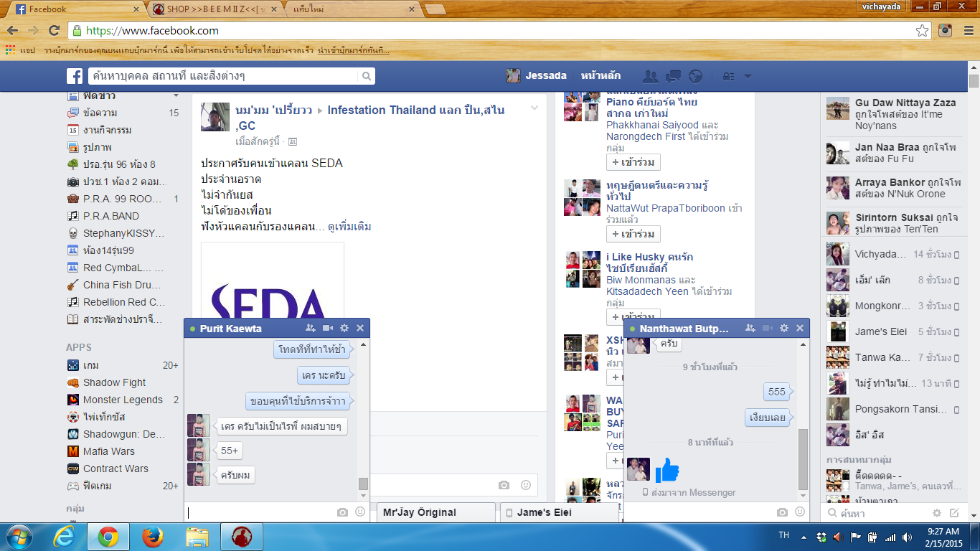The width and height of the screenshot is (980, 551).
Task: Open chat with Pongsakorn Tansi... in sidebar
Action: (x=894, y=409)
